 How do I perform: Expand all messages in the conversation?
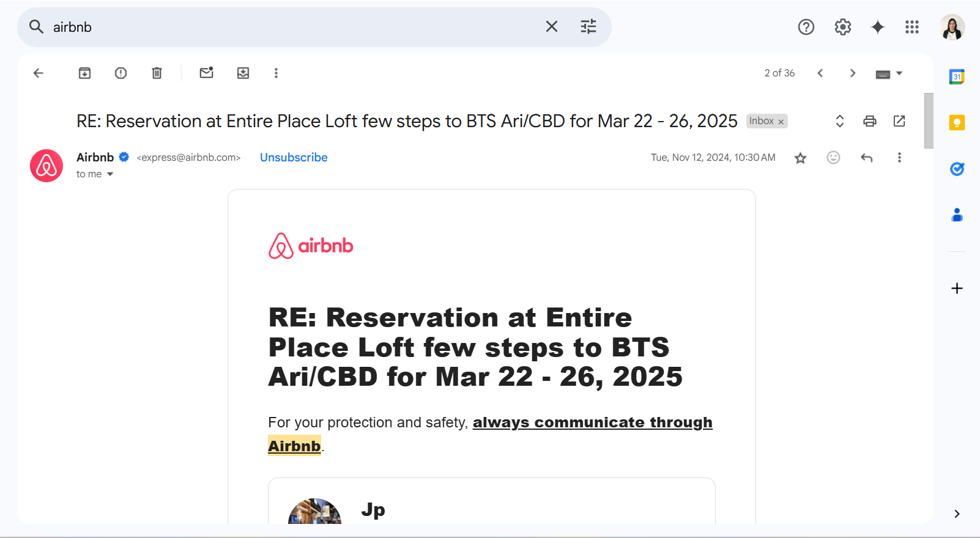click(x=839, y=121)
